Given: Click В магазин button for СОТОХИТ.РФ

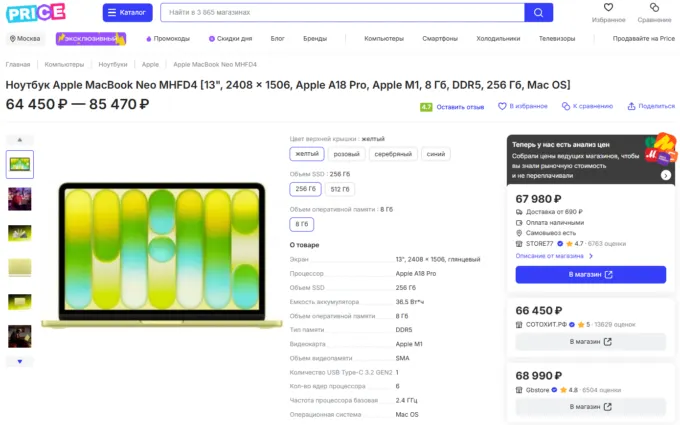Looking at the screenshot, I should (x=591, y=342).
